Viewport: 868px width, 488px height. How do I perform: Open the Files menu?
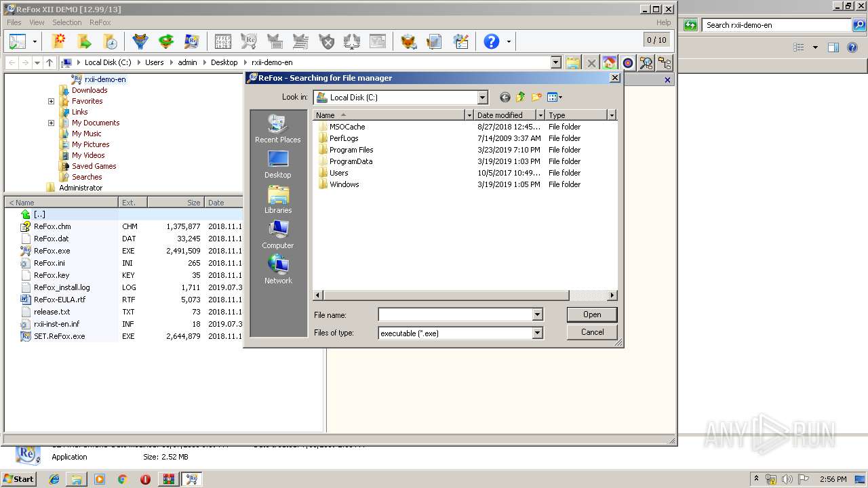(x=14, y=22)
